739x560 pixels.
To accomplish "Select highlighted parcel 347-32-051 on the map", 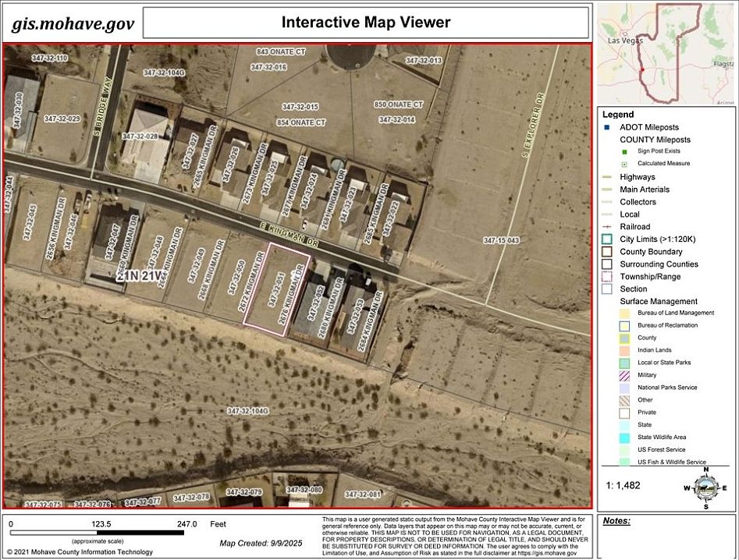I will pos(273,289).
